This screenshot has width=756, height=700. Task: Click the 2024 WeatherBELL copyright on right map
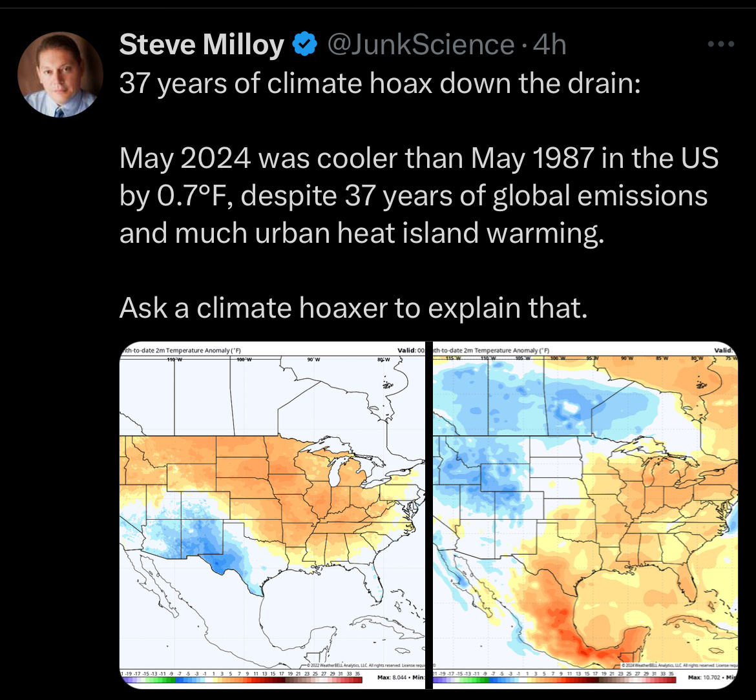coord(675,665)
